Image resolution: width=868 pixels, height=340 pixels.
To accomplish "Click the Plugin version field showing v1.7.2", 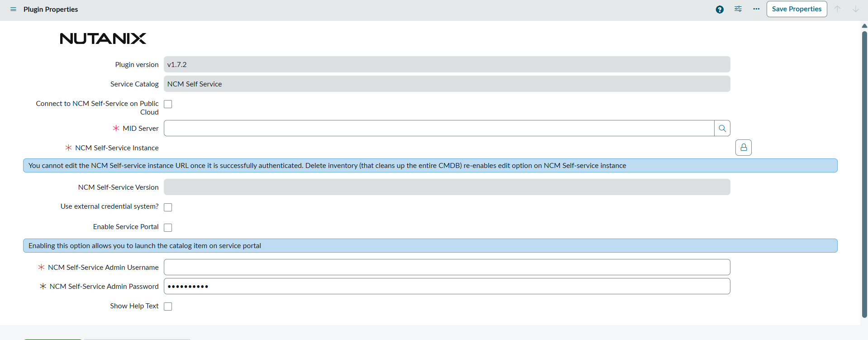I will [447, 65].
